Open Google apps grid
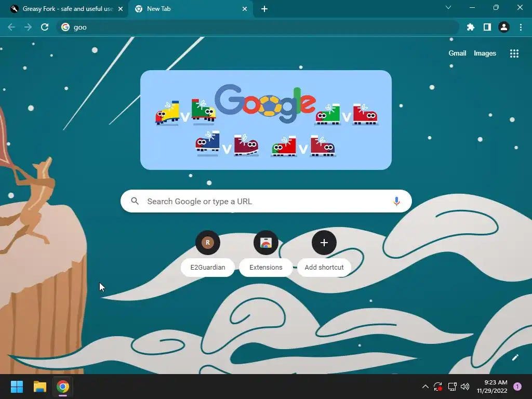The width and height of the screenshot is (532, 399). [x=514, y=54]
